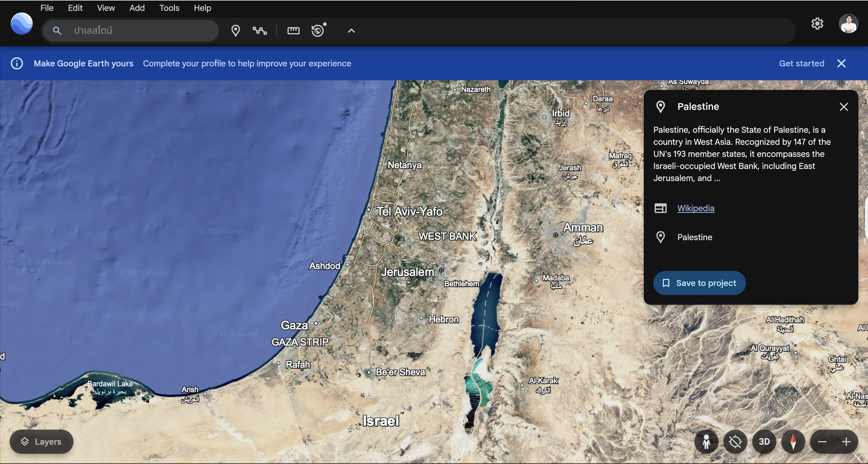Dismiss the profile banner with X
Image resolution: width=868 pixels, height=464 pixels.
click(841, 63)
